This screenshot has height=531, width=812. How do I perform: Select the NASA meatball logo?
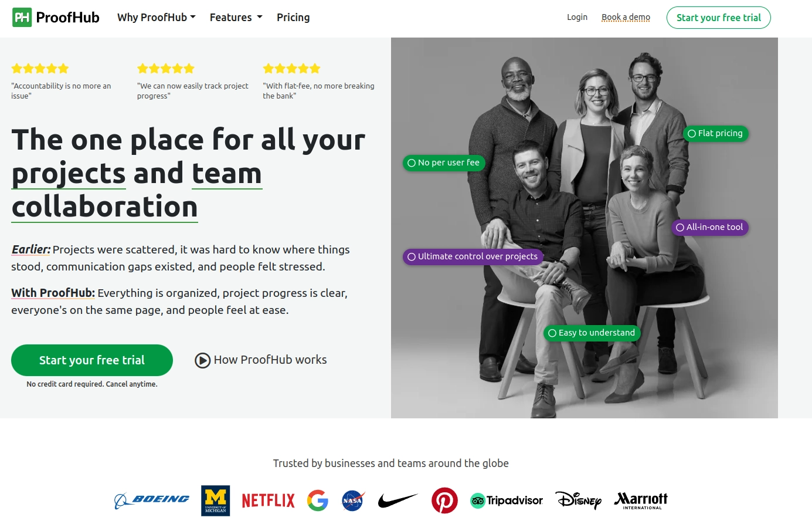(x=352, y=500)
